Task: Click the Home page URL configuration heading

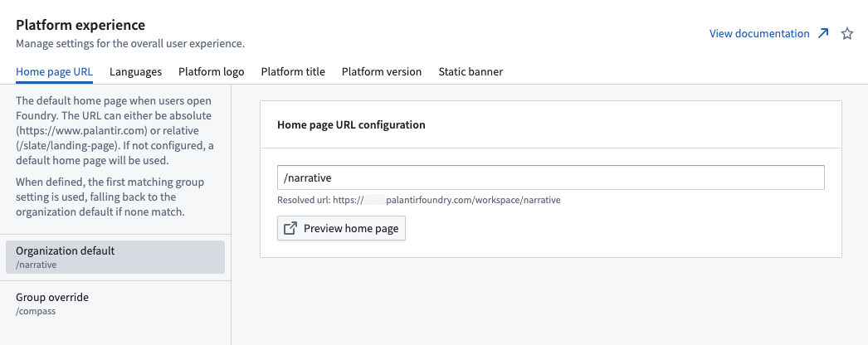Action: tap(352, 125)
